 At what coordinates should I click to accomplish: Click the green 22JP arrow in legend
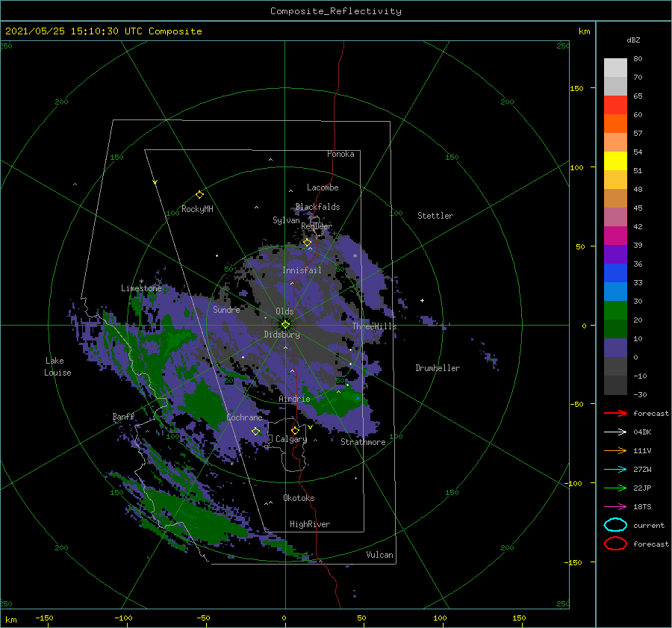(615, 488)
